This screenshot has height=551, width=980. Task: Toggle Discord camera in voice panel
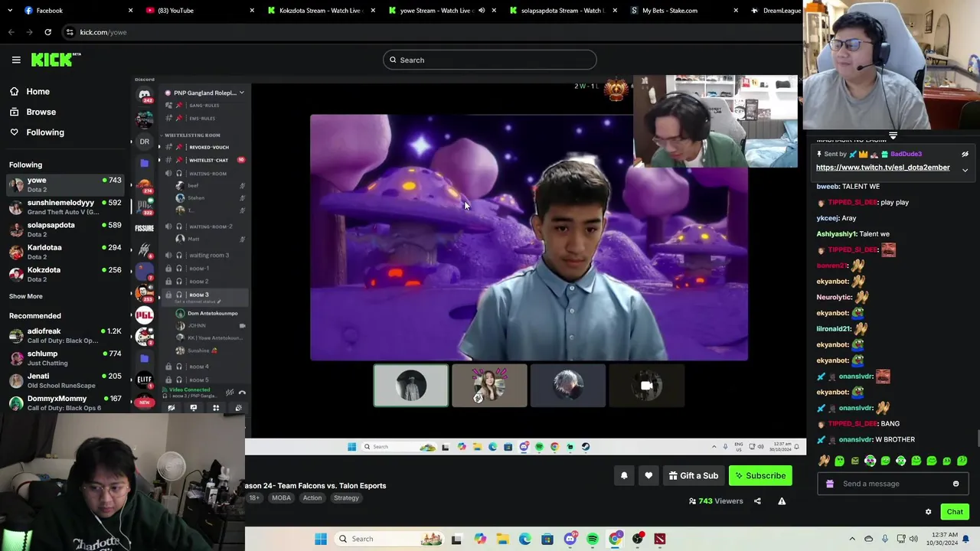tap(171, 408)
